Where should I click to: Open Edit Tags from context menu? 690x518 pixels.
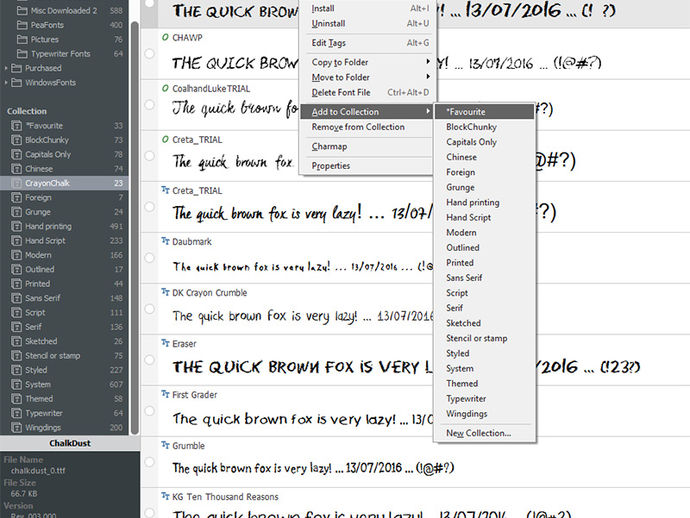(366, 43)
